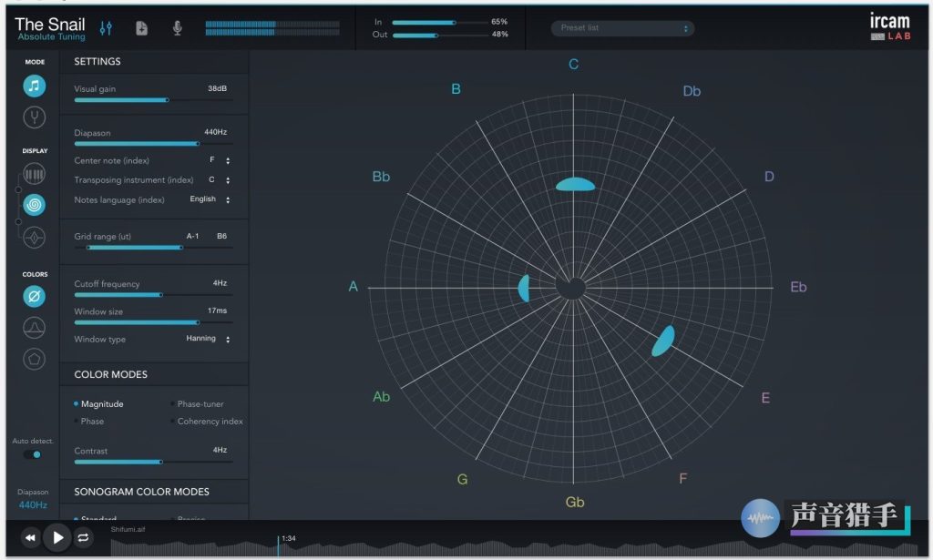Click the pentagon colors icon
Viewport: 933px width, 560px height.
point(34,359)
